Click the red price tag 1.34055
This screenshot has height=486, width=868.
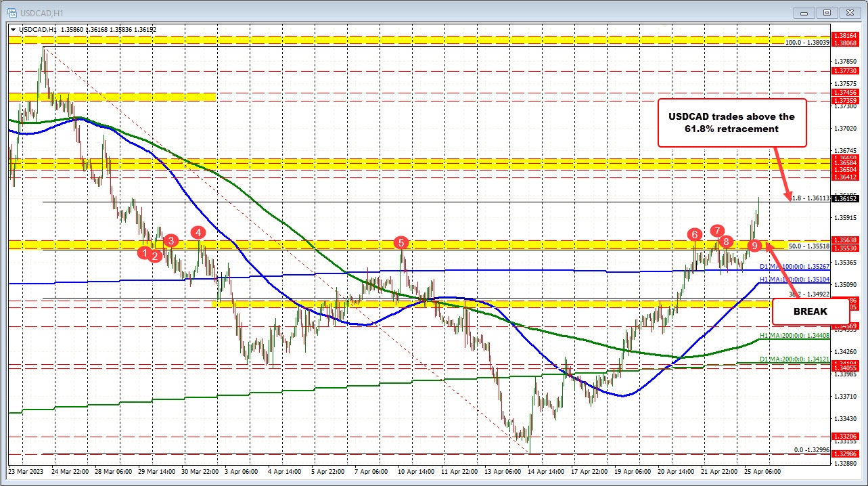coord(846,368)
